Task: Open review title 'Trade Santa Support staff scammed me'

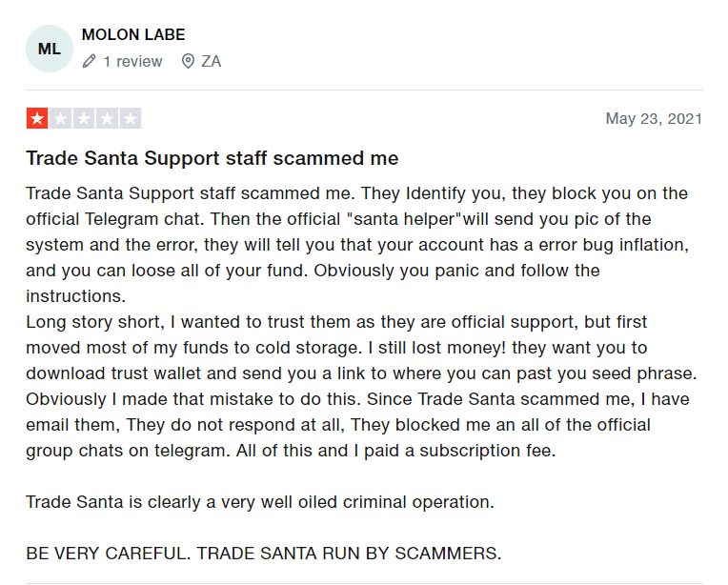Action: coord(212,158)
